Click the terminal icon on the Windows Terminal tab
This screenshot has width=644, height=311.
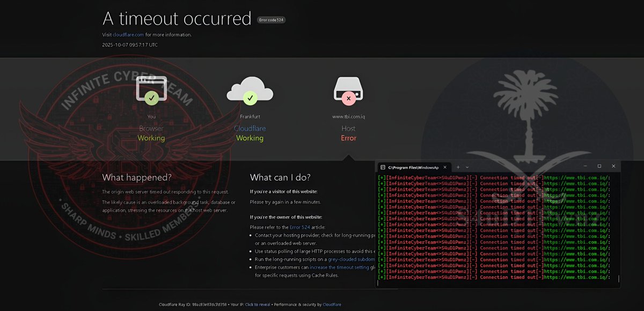383,167
